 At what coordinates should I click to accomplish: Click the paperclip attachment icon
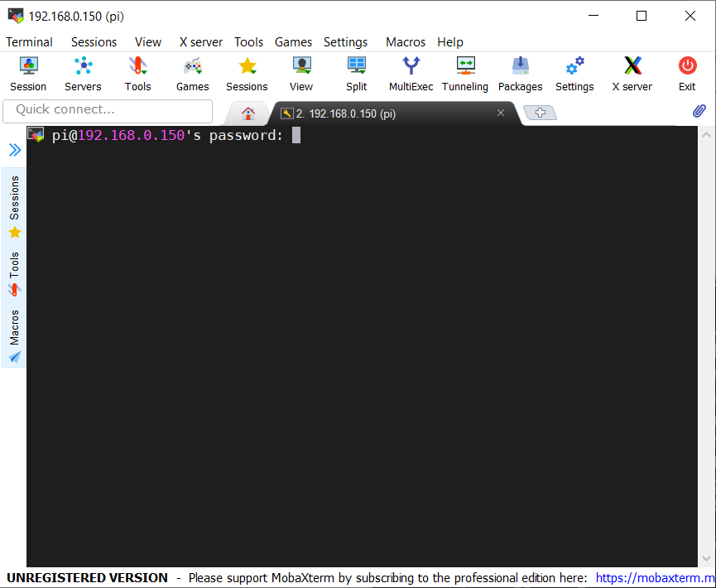pos(699,111)
